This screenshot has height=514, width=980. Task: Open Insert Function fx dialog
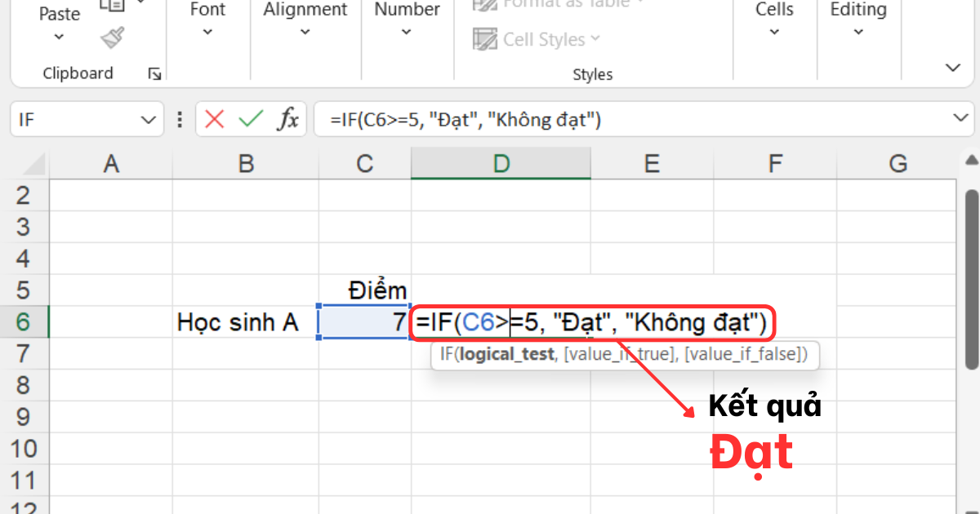tap(287, 120)
